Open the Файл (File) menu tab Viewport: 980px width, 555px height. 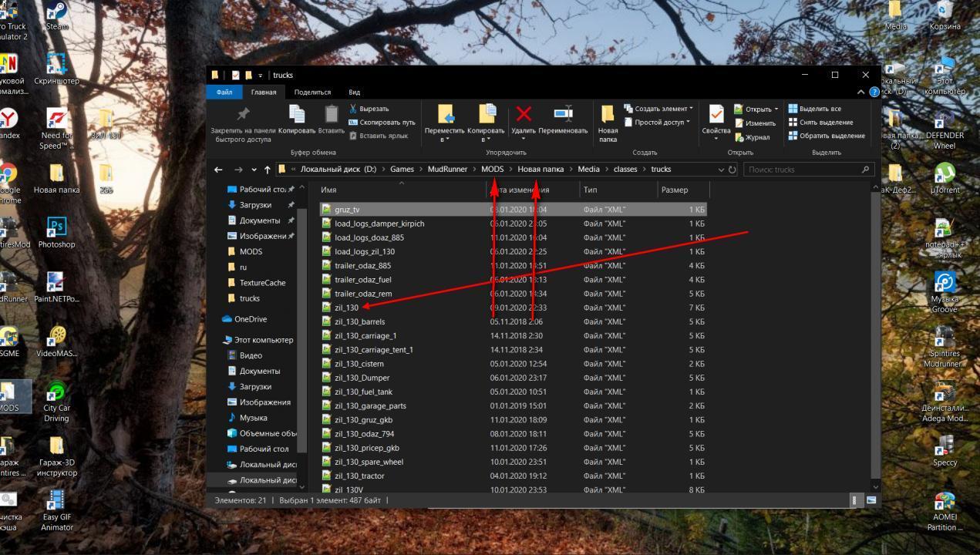224,92
